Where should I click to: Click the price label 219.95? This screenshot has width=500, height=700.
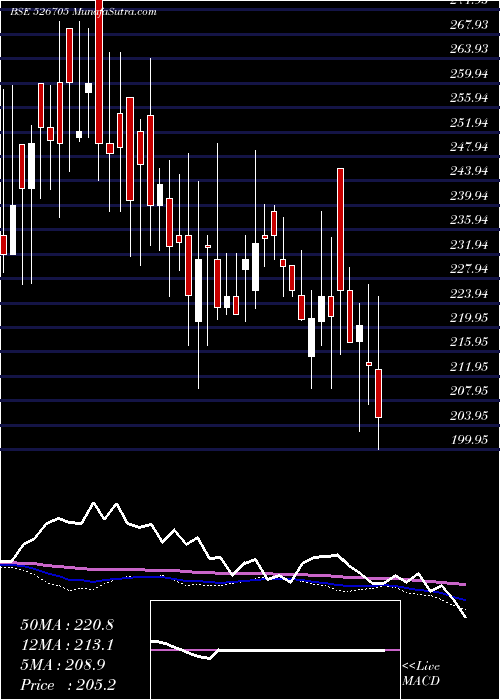click(x=469, y=318)
